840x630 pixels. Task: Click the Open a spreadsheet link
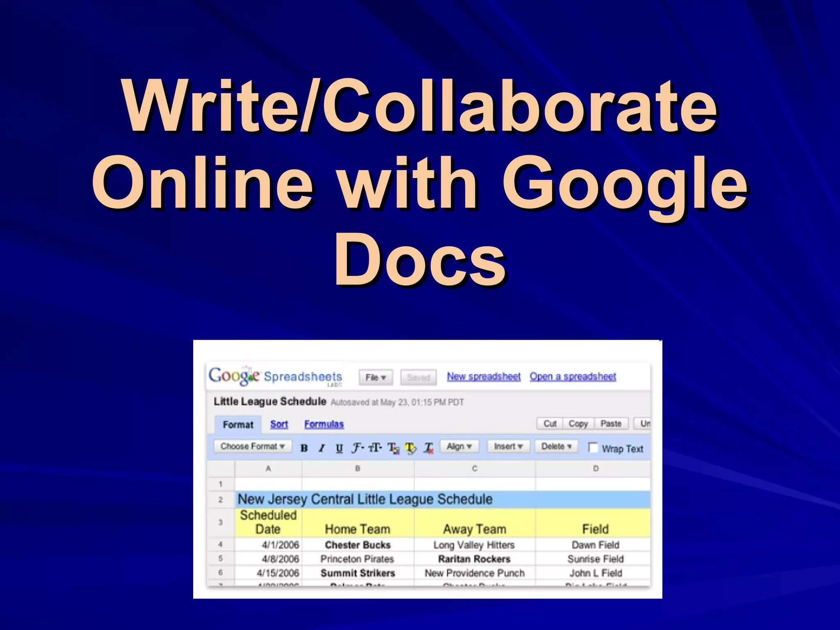(573, 376)
